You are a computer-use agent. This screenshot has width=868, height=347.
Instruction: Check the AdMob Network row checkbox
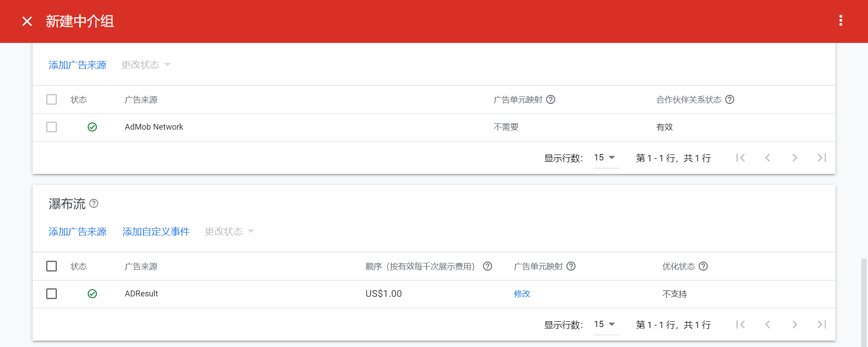[52, 127]
